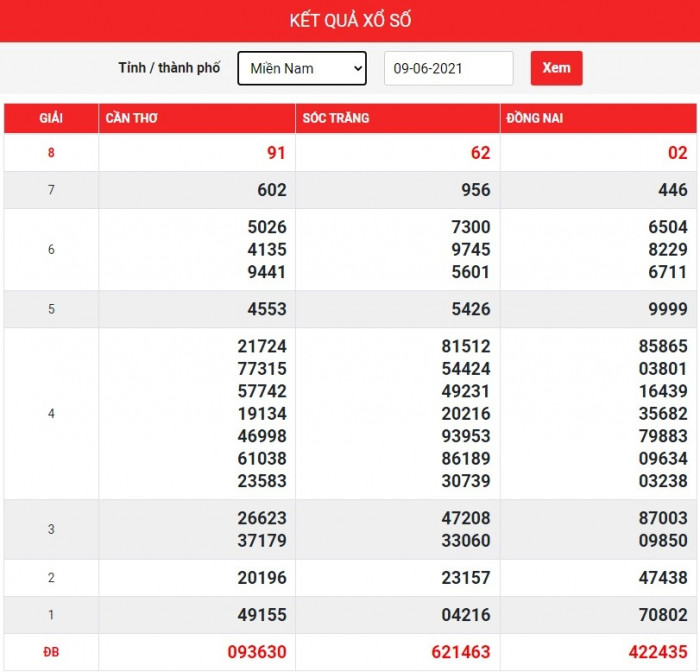Open the Miền Nam region dropdown
The height and width of the screenshot is (672, 700).
tap(302, 68)
